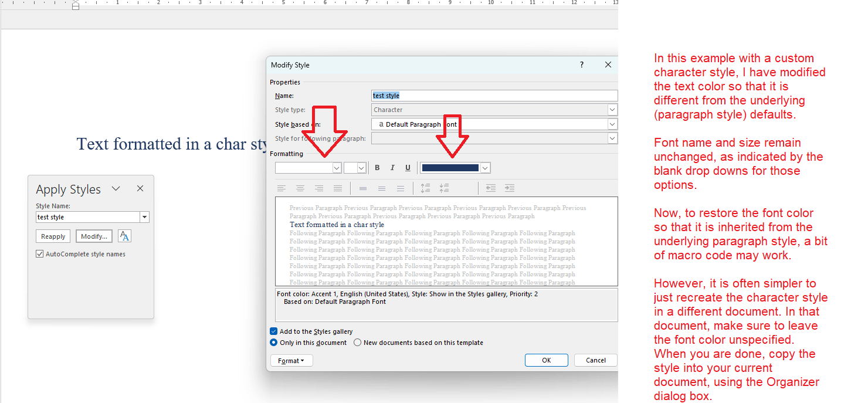The image size is (868, 403).
Task: Open the Style Name dropdown in Apply Styles
Action: 144,217
